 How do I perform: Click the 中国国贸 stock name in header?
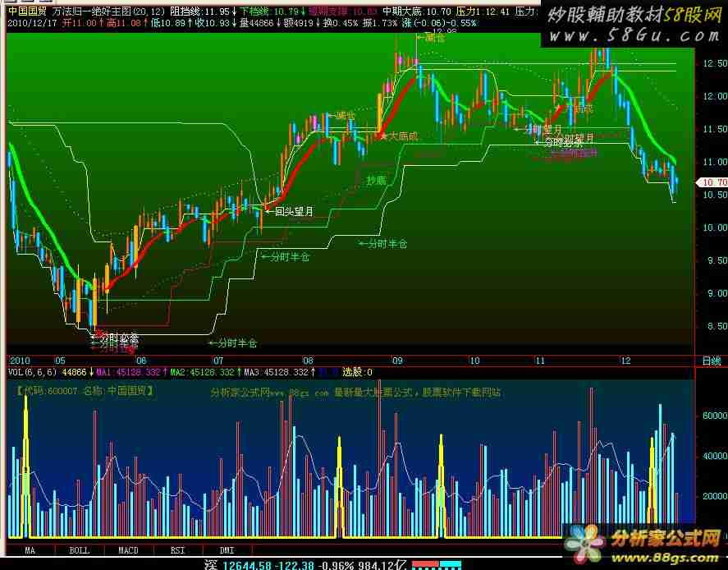27,11
